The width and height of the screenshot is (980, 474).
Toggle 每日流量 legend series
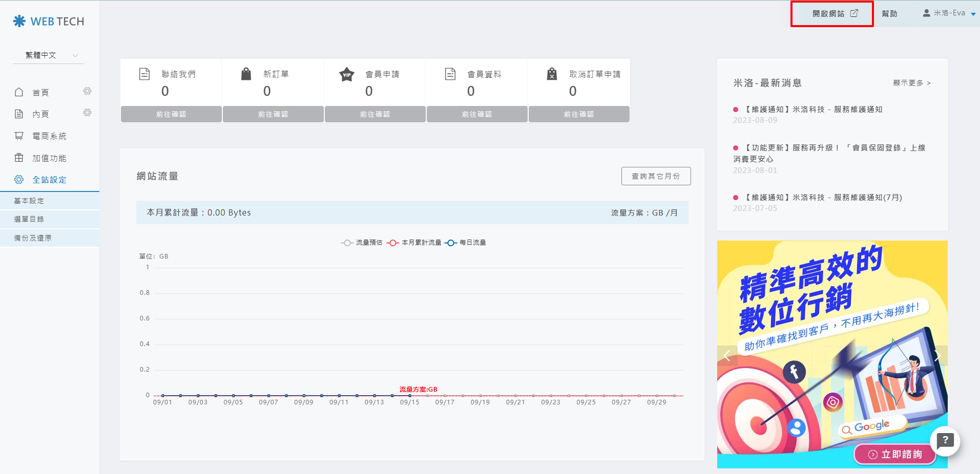tap(465, 243)
